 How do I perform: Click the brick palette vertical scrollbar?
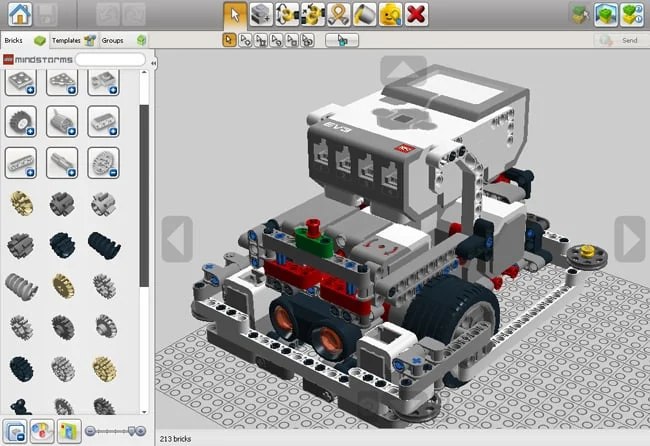(144, 195)
